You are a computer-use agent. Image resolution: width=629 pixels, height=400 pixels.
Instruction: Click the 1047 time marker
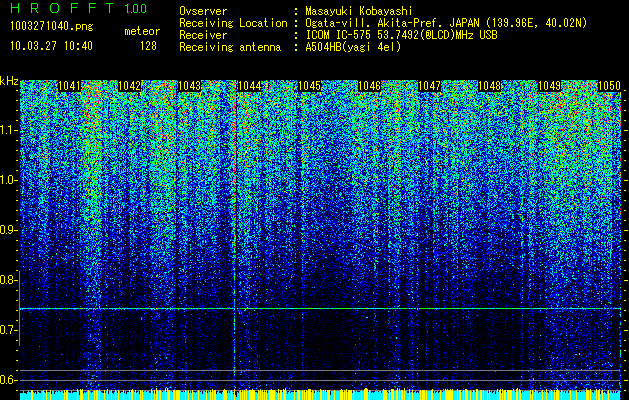[x=430, y=86]
